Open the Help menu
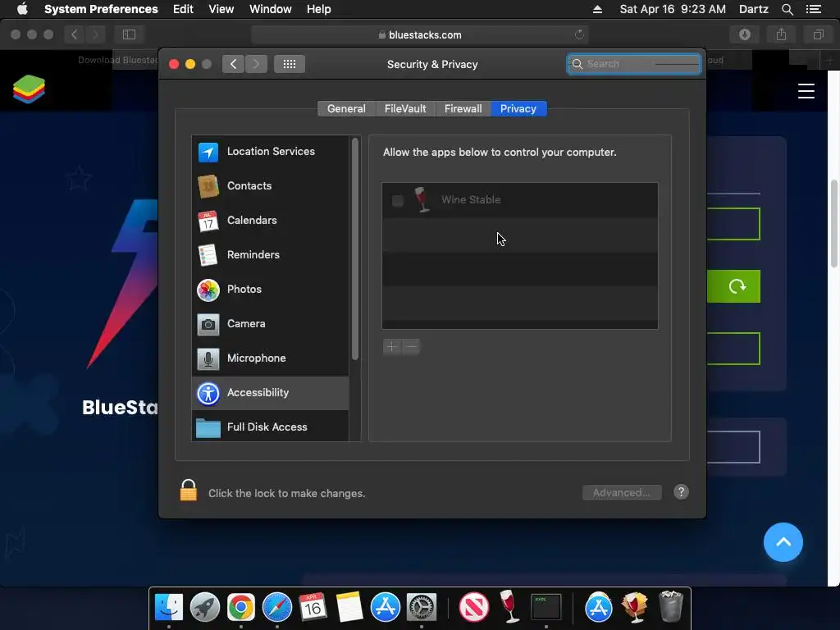This screenshot has width=840, height=630. [x=318, y=9]
